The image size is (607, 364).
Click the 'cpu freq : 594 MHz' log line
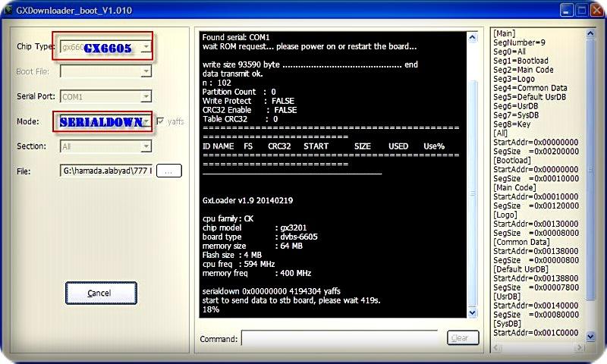238,264
